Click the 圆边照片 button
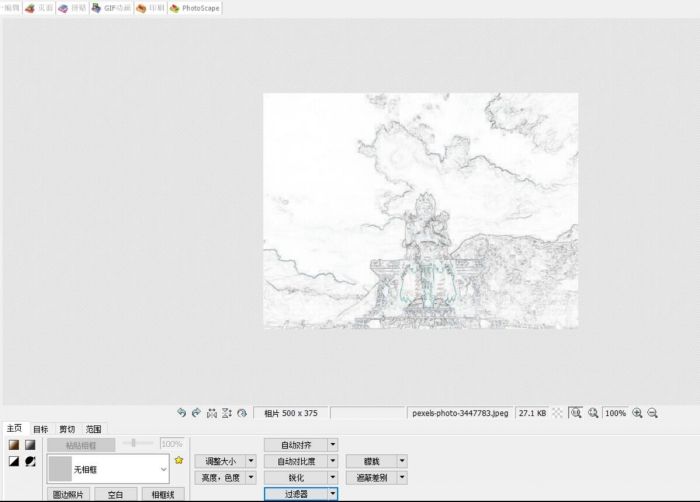Screen dimensions: 700x502 (68, 494)
